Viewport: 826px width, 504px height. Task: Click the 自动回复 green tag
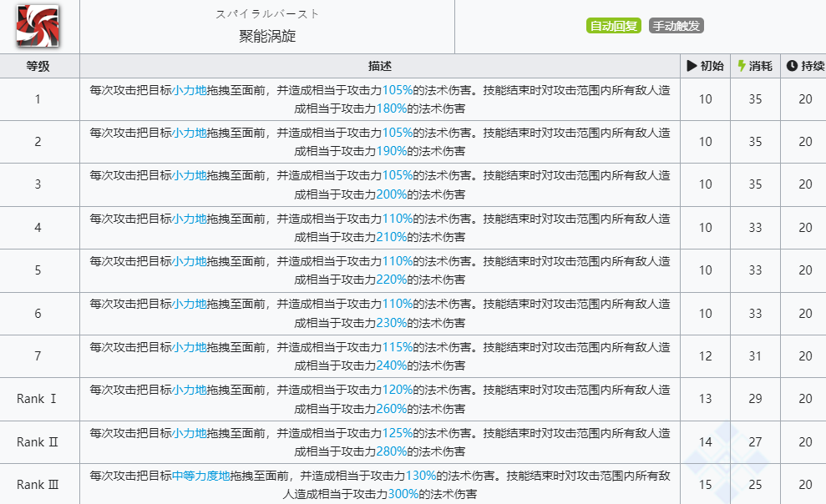[614, 25]
